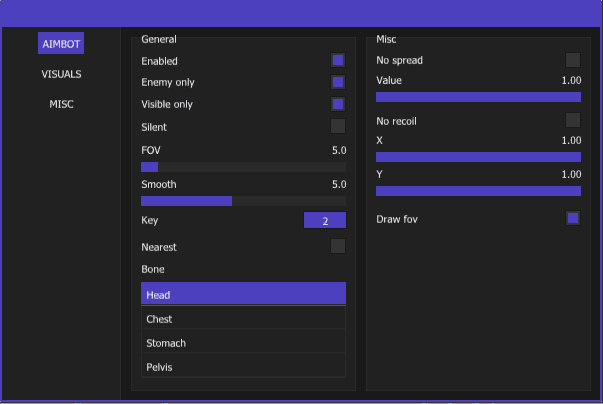Open the MISC sidebar tab
The height and width of the screenshot is (404, 603).
[61, 104]
